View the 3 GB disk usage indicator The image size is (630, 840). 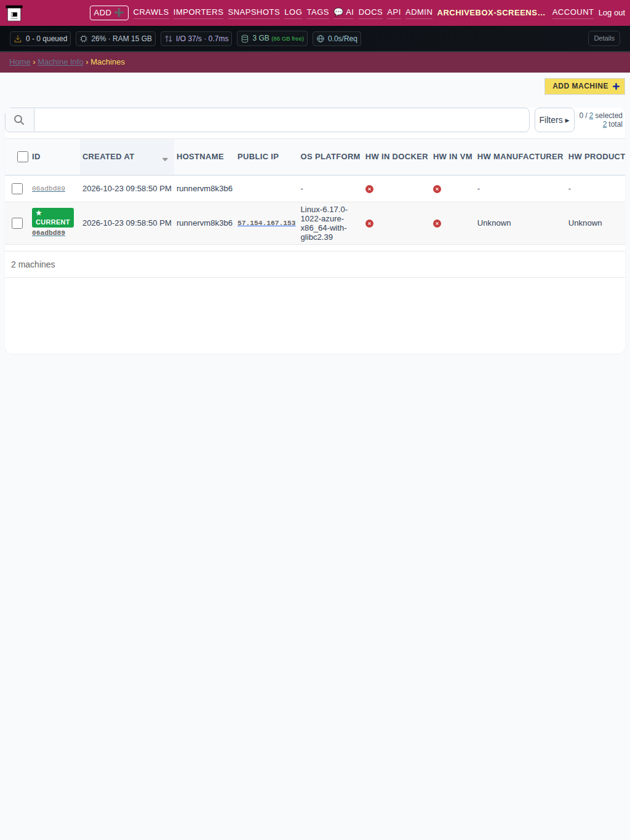click(272, 39)
